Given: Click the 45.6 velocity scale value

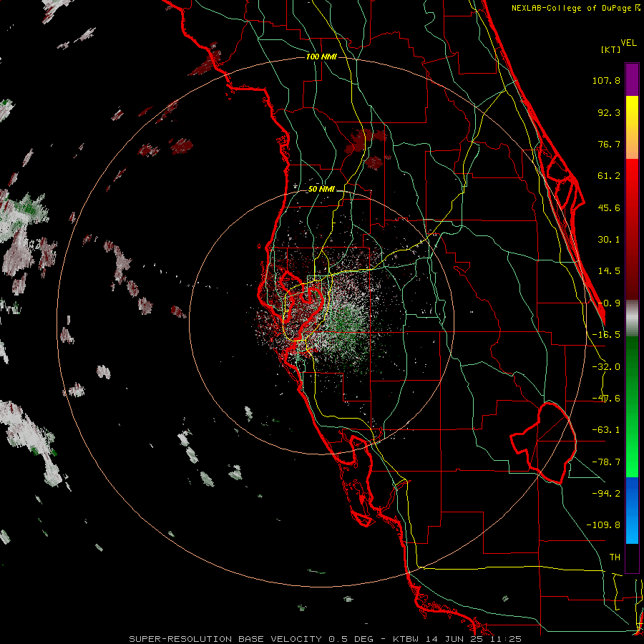Looking at the screenshot, I should [x=609, y=208].
